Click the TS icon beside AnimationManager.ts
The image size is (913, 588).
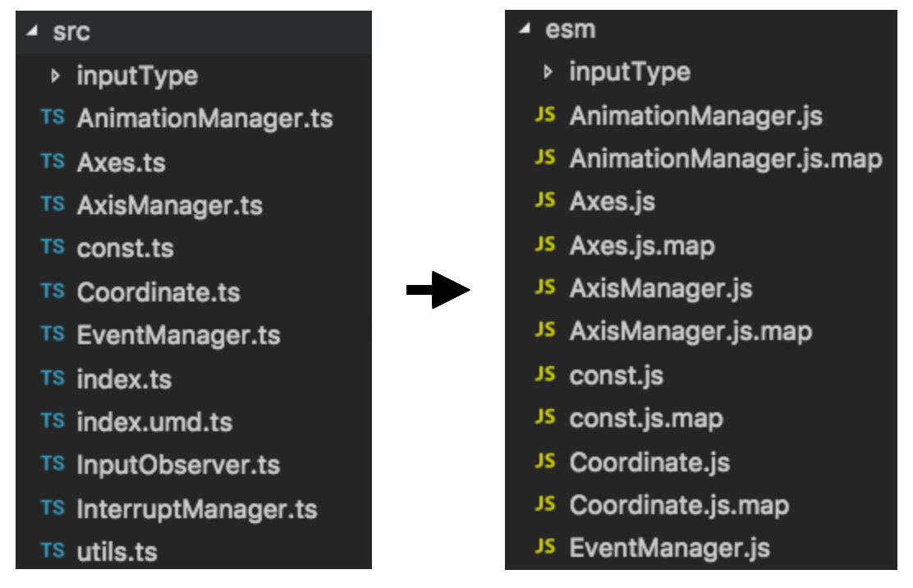point(53,117)
